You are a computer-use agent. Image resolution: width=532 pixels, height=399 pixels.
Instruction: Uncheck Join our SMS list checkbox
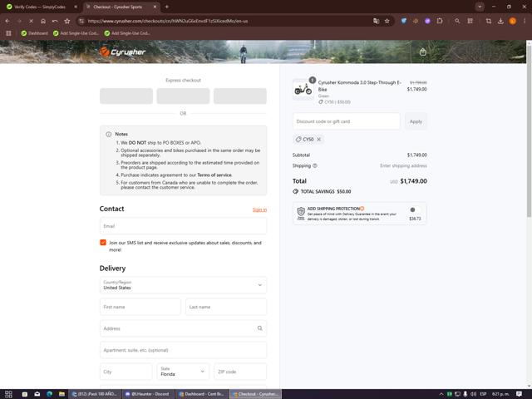[103, 242]
